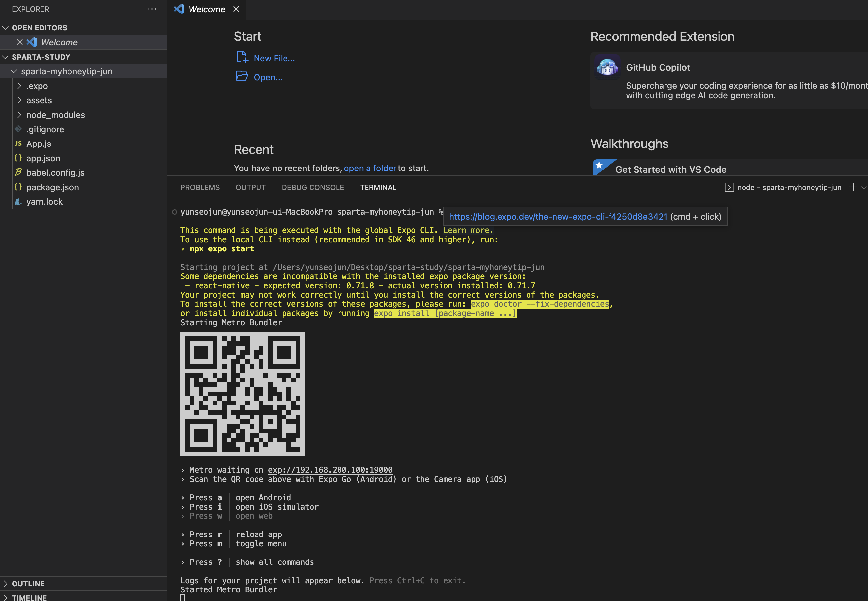Add a new terminal with the plus icon
This screenshot has width=868, height=601.
click(x=853, y=187)
